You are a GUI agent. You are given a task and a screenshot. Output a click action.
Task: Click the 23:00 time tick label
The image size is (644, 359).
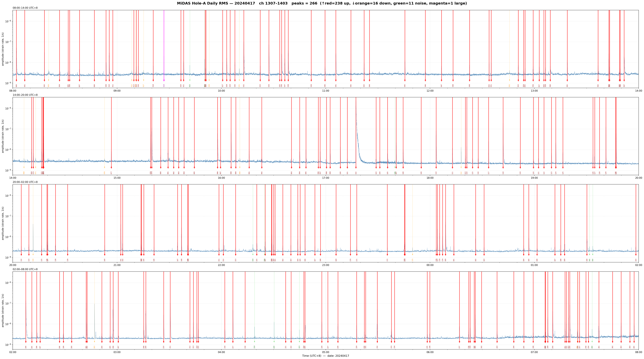[326, 265]
